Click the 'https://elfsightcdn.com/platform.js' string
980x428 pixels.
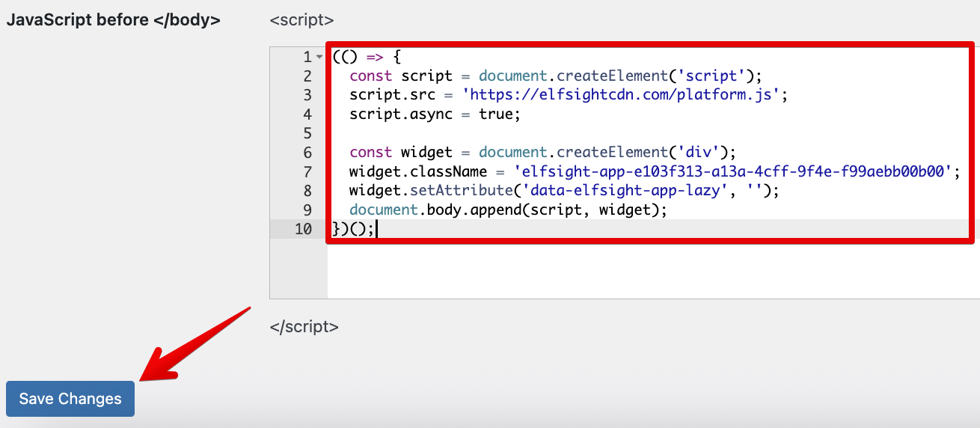coord(622,95)
